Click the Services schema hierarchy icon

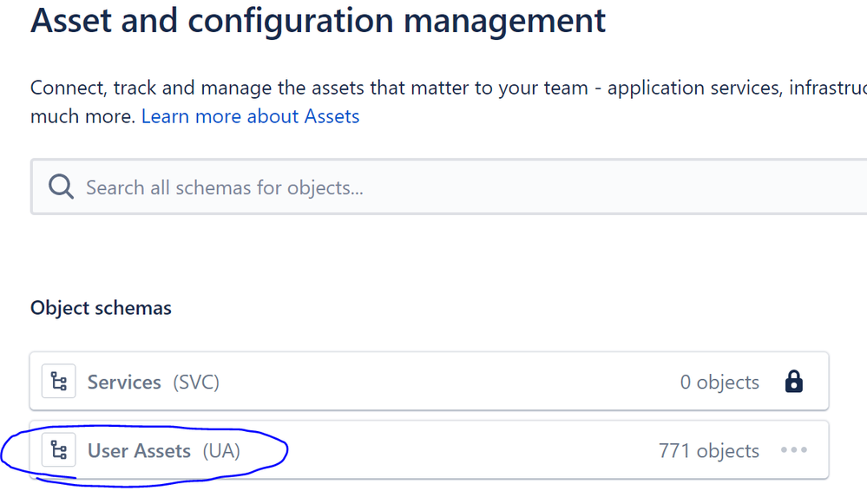click(59, 382)
